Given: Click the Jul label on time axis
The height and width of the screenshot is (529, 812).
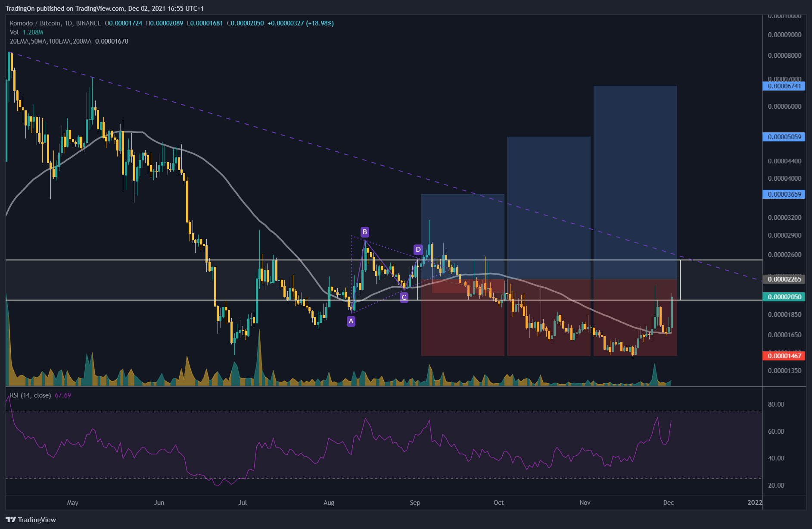Looking at the screenshot, I should (243, 503).
